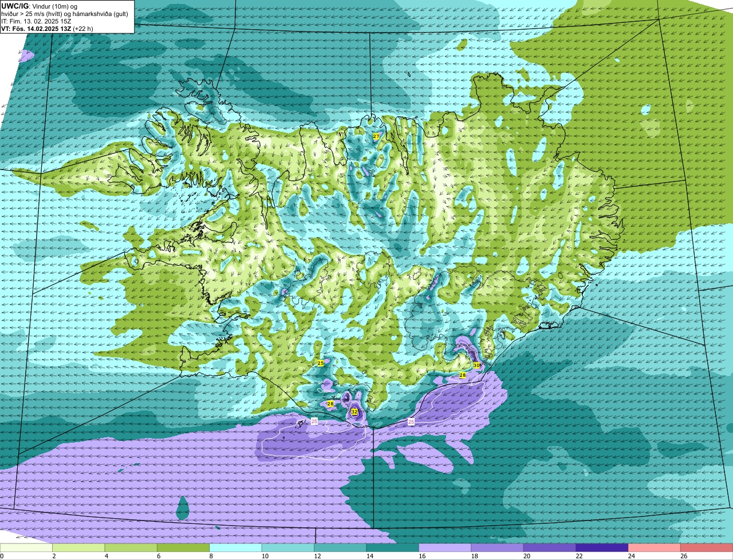This screenshot has height=560, width=733.
Task: Click the '0' legend scale label
Action: pos(2,556)
